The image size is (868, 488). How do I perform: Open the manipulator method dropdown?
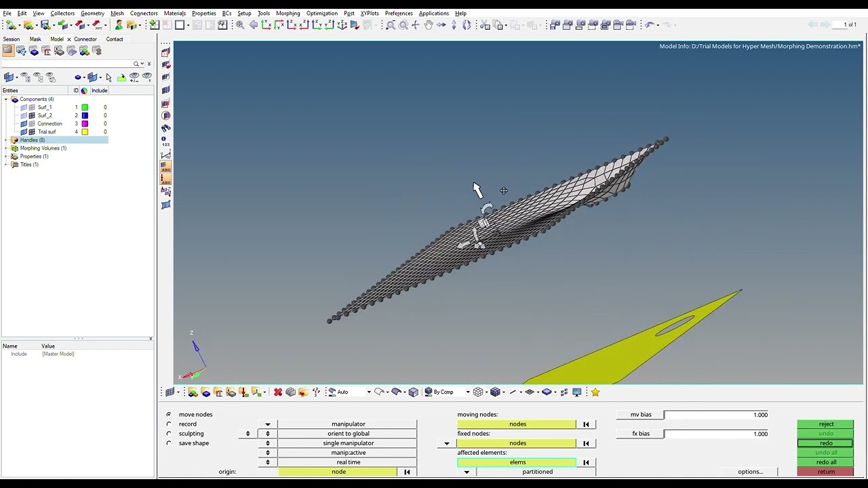(267, 424)
